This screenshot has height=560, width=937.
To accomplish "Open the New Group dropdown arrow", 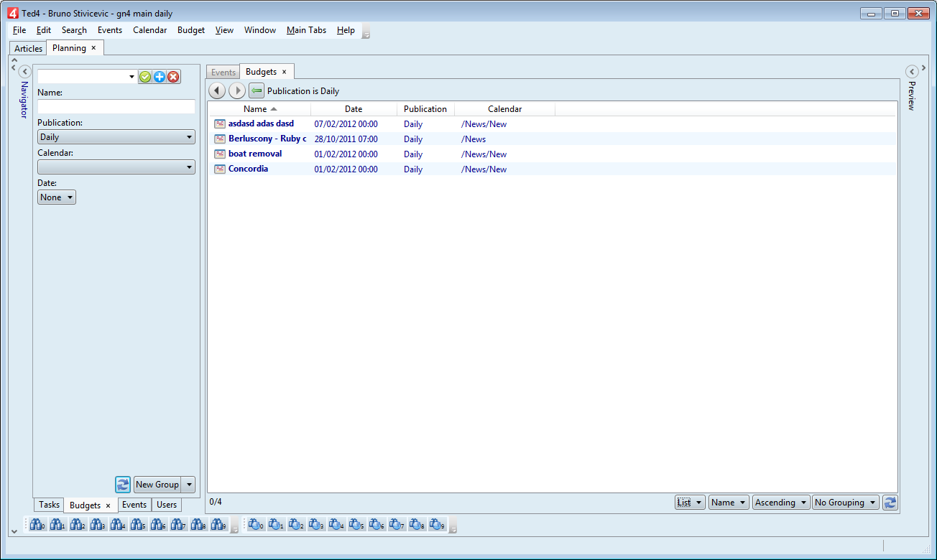I will 188,485.
